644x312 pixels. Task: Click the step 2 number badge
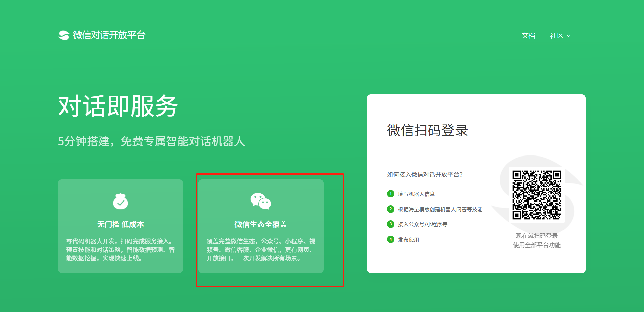(391, 209)
